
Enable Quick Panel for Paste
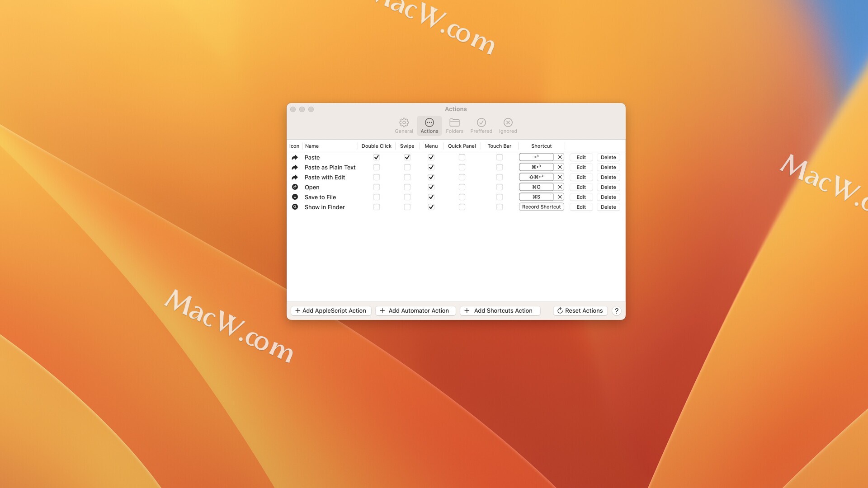462,157
